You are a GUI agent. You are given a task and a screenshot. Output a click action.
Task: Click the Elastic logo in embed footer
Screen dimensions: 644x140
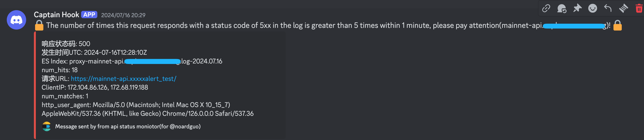(x=46, y=126)
